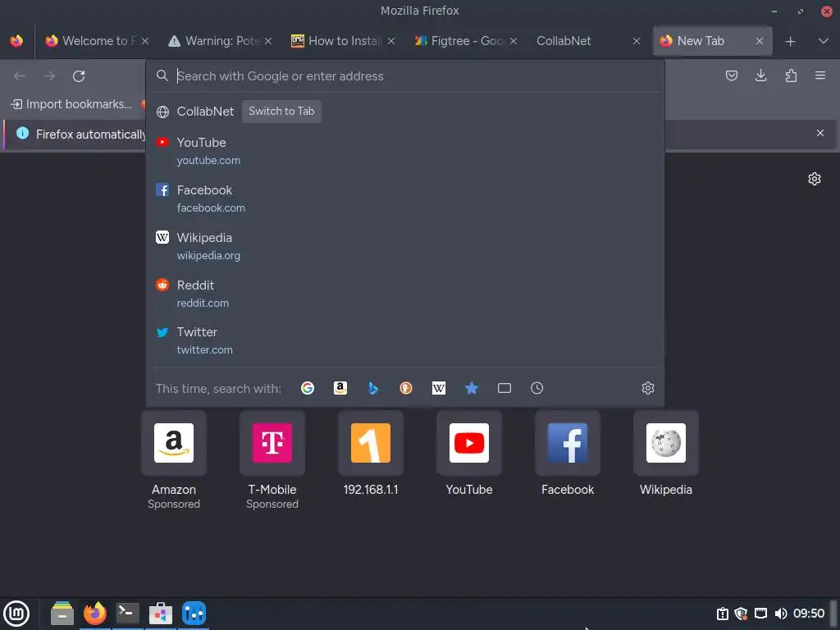Focus the Search with Google address field
This screenshot has height=630, width=840.
(405, 76)
